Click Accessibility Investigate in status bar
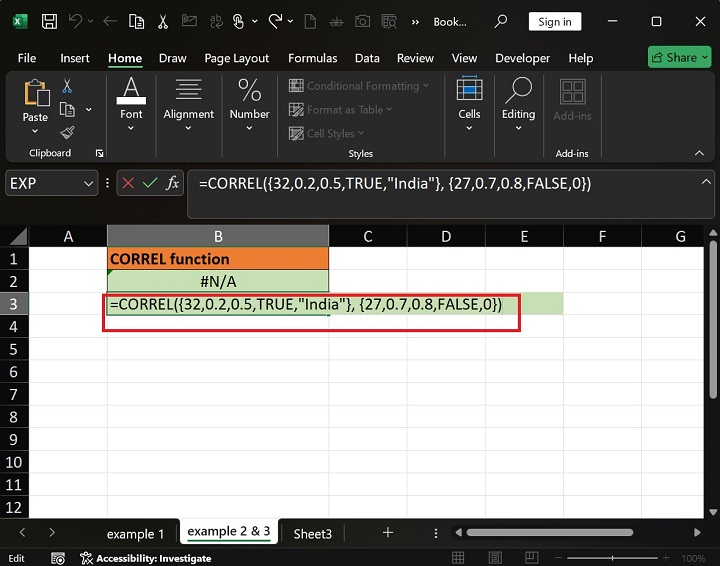720x566 pixels. (x=146, y=558)
